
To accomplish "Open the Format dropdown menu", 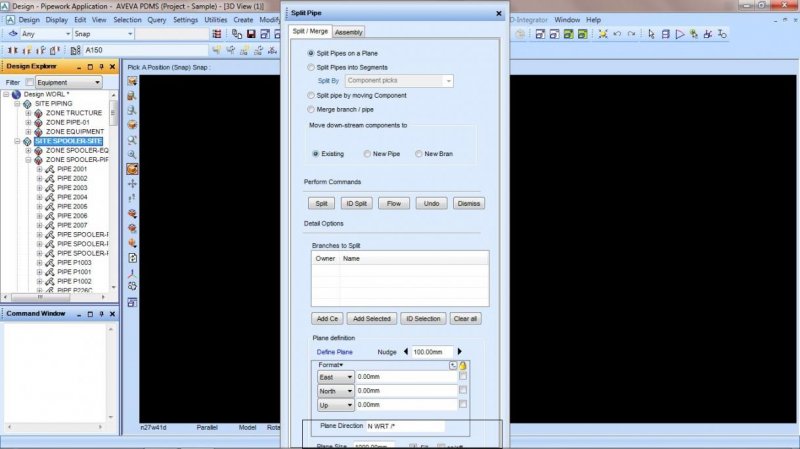I will (x=330, y=365).
